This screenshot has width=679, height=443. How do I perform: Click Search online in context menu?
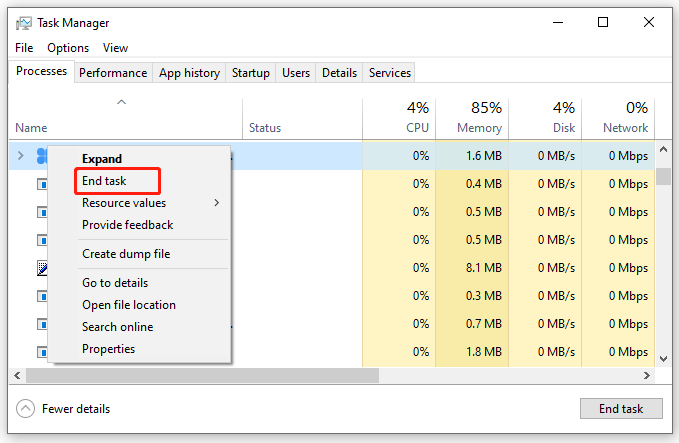117,327
